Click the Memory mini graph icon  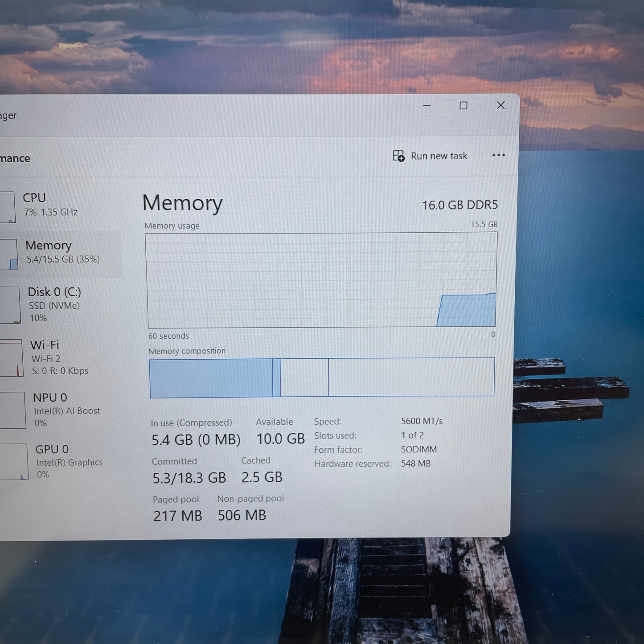pos(9,254)
